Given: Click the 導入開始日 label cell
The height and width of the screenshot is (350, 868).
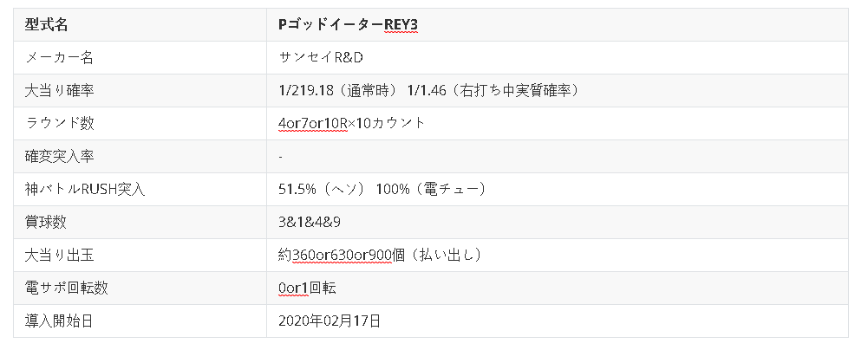Looking at the screenshot, I should tap(140, 321).
